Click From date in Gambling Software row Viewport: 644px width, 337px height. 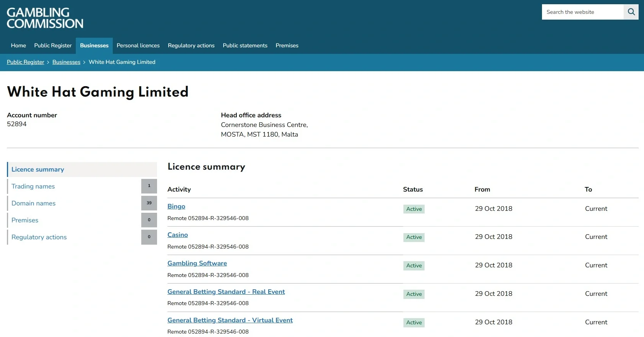click(493, 265)
